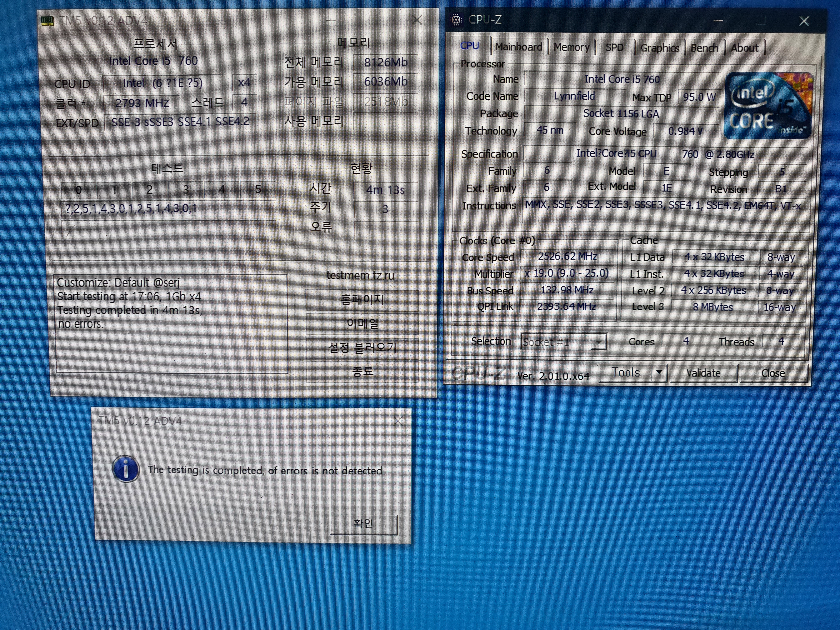Click the Bus Speed value 132.98 MHz
The height and width of the screenshot is (630, 840).
coord(567,290)
